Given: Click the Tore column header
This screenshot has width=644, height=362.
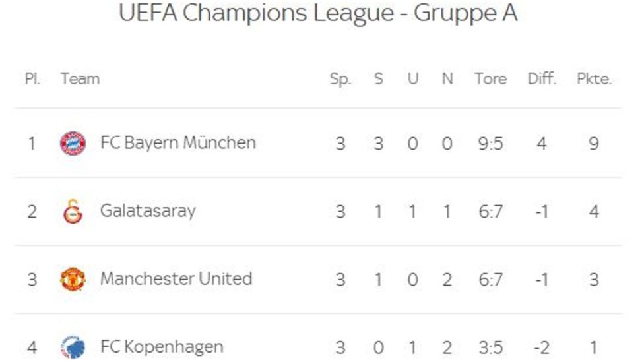Looking at the screenshot, I should pos(490,78).
